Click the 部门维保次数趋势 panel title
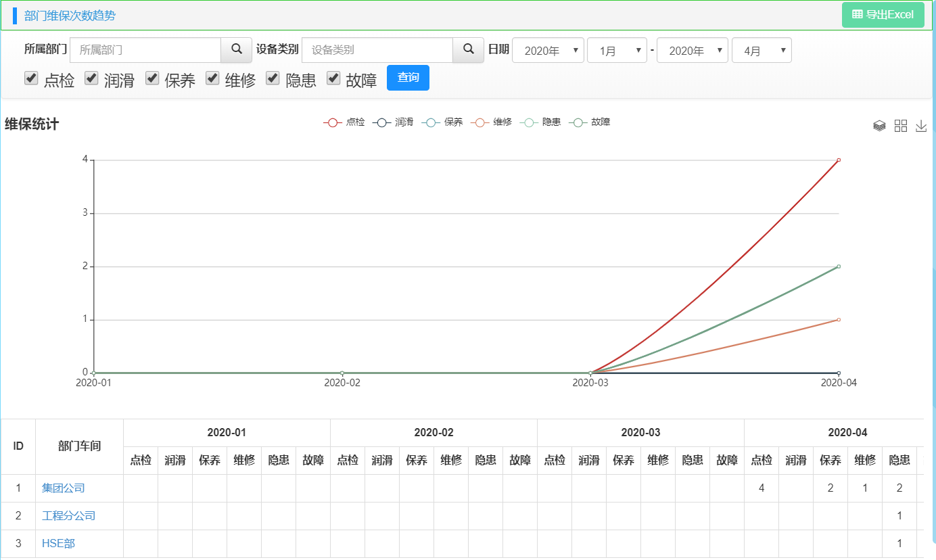Screen dimensions: 936x560 (70, 16)
